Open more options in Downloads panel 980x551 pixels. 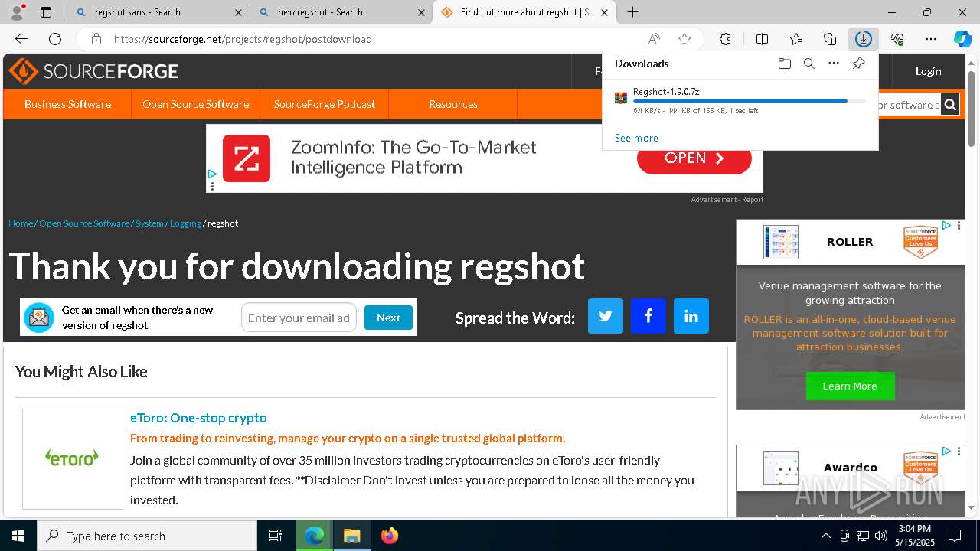pyautogui.click(x=834, y=64)
